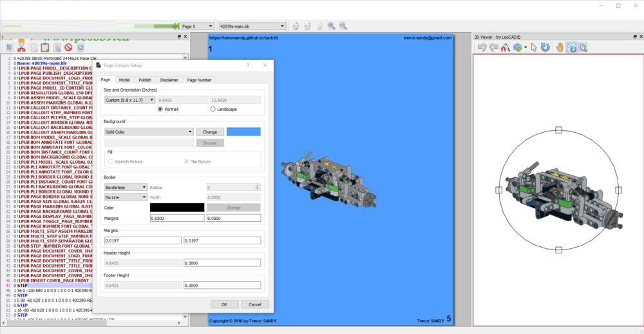Screen dimensions: 644x334
Task: Expand the Solid Color background dropdown
Action: (x=149, y=132)
